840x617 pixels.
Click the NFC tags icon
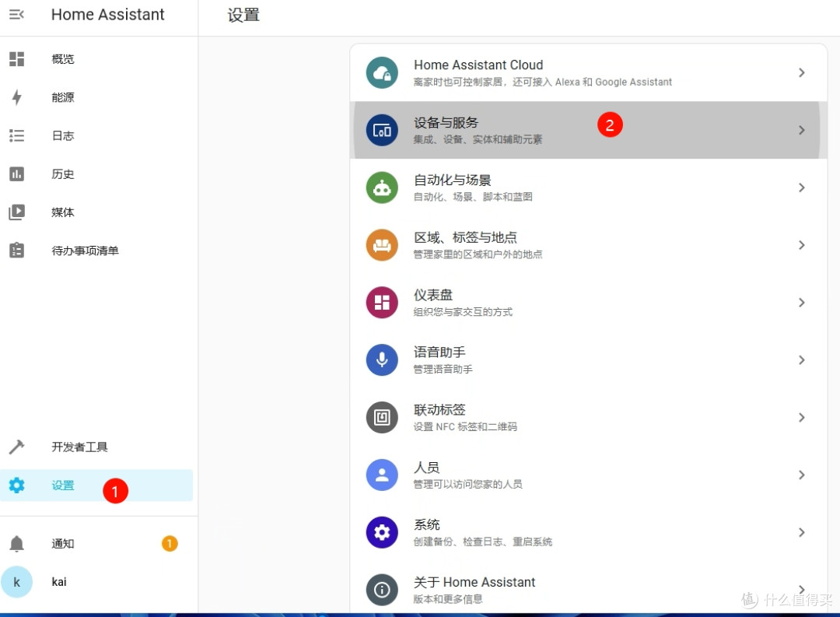tap(382, 418)
